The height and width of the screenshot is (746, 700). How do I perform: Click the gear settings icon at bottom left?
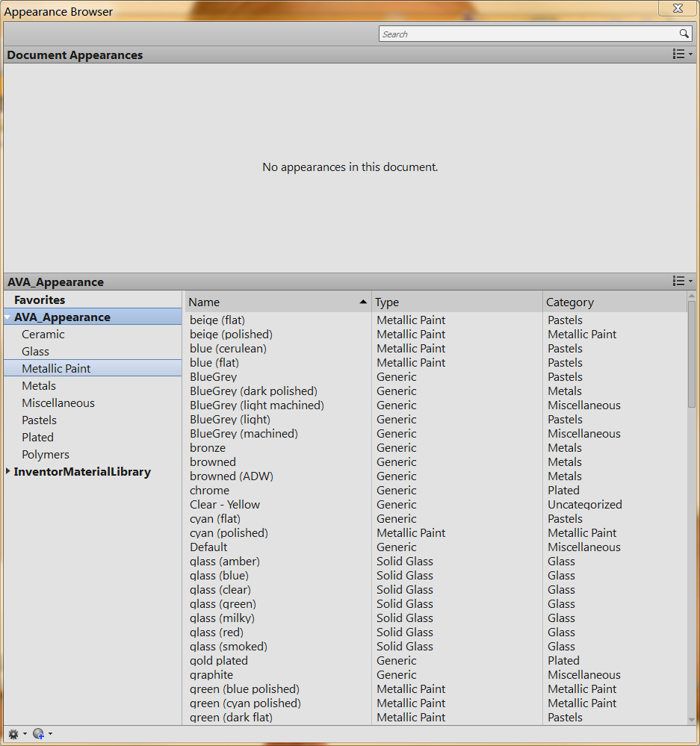pos(12,734)
